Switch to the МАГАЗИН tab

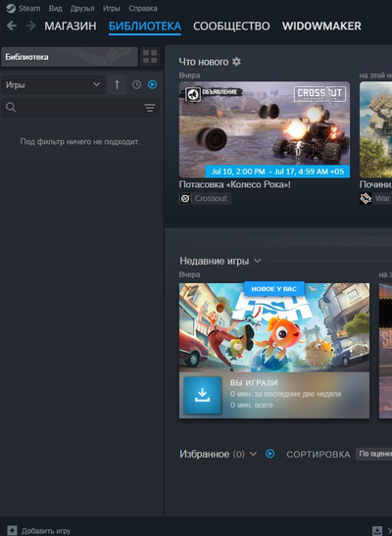[x=71, y=26]
